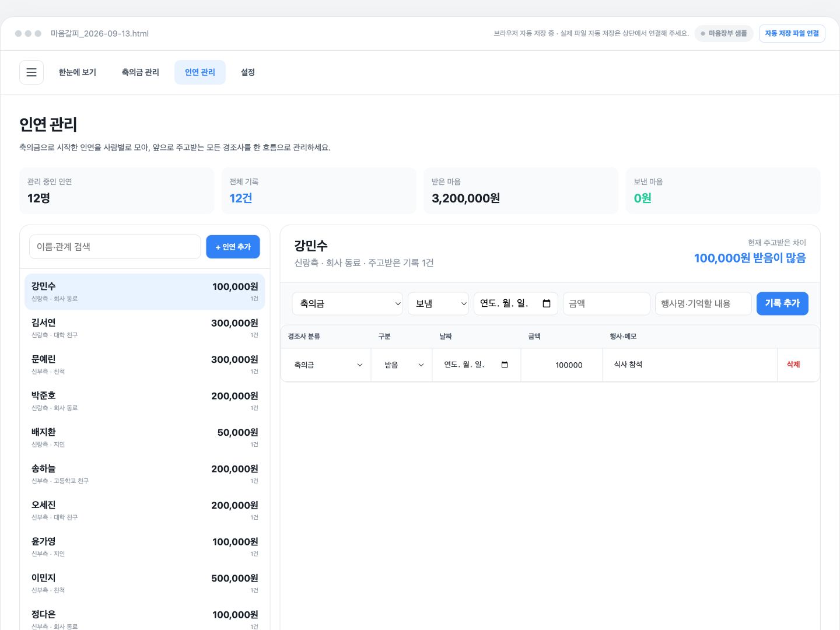The height and width of the screenshot is (630, 840).
Task: Delete the 식사 참석 record with 삭제
Action: click(793, 365)
